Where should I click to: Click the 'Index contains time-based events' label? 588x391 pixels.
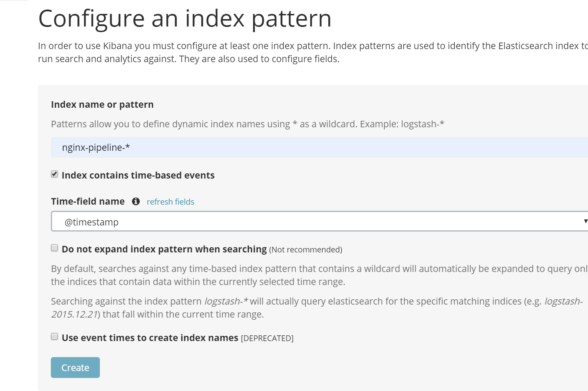[x=138, y=175]
